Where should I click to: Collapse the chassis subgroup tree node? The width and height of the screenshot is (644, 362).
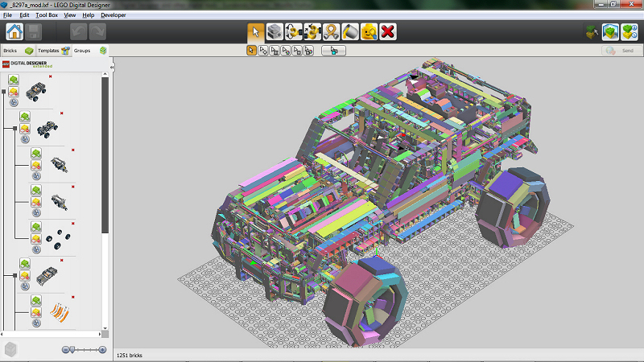[x=15, y=129]
